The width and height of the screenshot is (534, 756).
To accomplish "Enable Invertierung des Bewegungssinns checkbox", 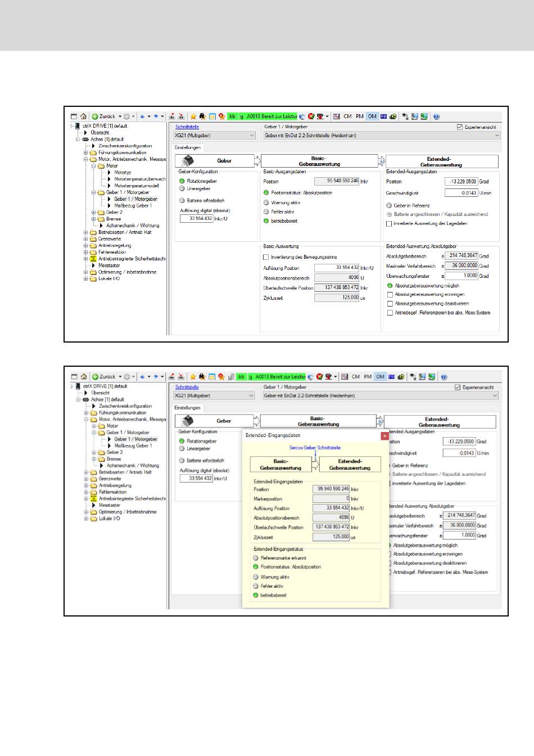I will [x=266, y=257].
